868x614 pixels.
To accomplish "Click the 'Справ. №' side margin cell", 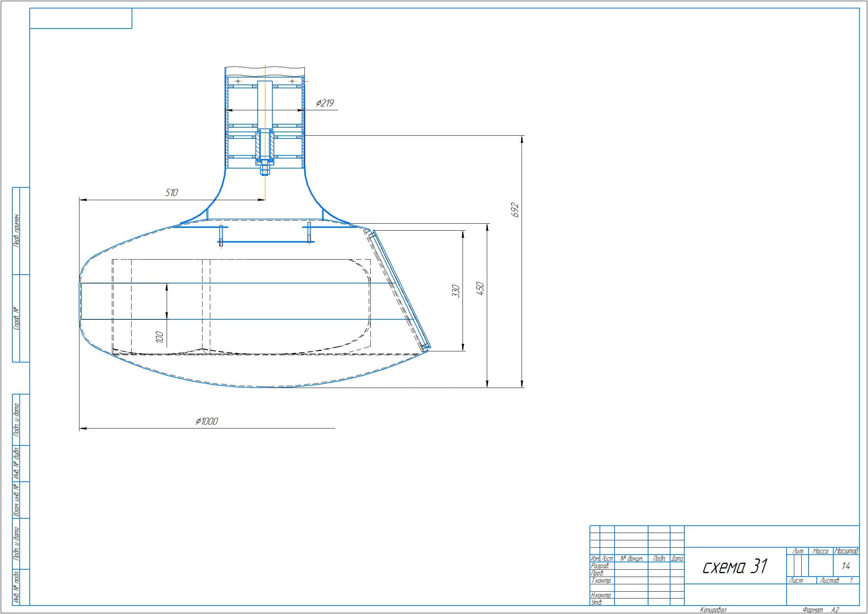I will [x=17, y=318].
